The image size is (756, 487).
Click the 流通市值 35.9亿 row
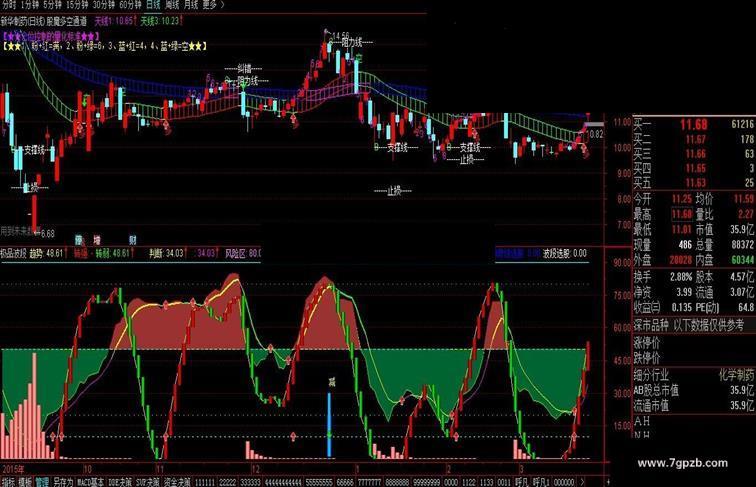[x=694, y=406]
